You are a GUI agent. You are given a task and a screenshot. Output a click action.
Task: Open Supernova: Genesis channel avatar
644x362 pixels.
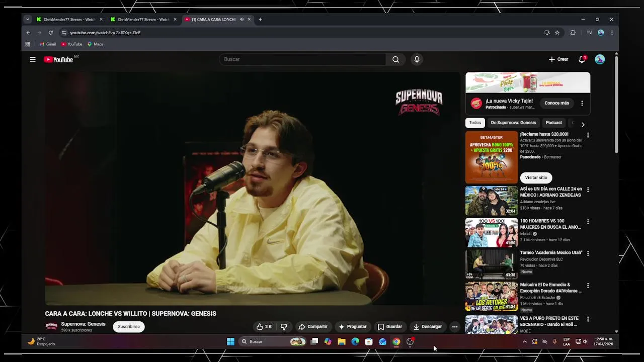pos(51,327)
